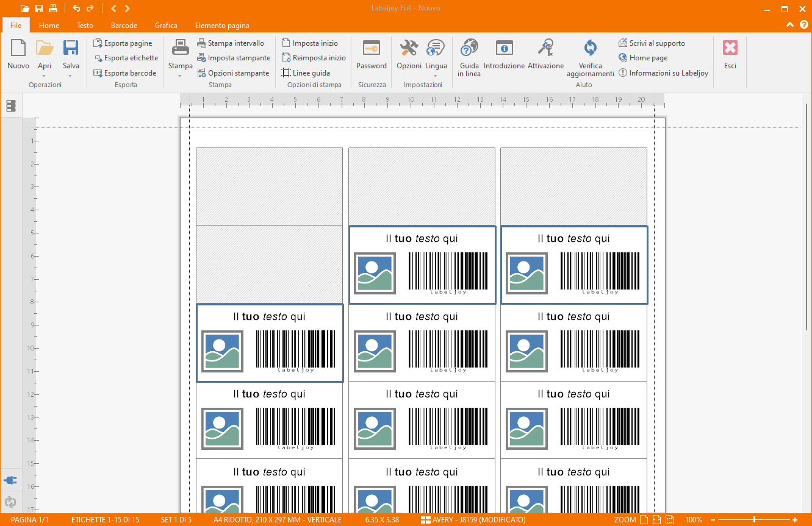The height and width of the screenshot is (526, 812).
Task: Click Imposta inizio
Action: [x=310, y=43]
